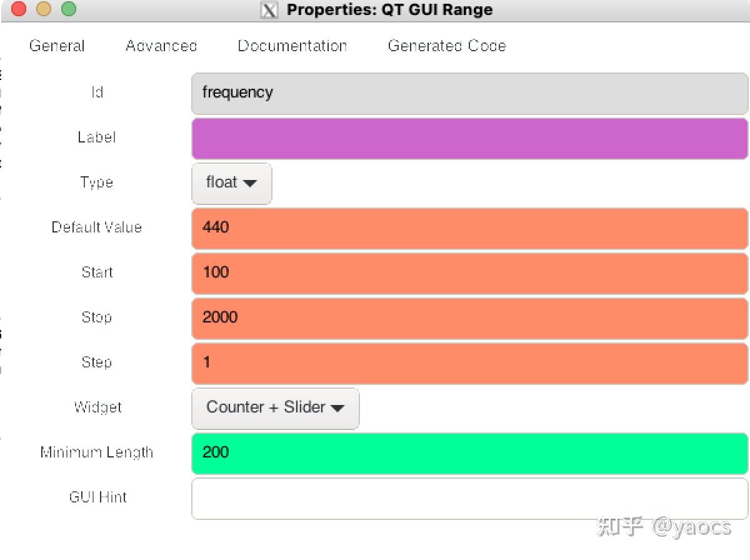Viewport: 750px width, 560px height.
Task: Click the X11 icon in title bar
Action: [269, 10]
